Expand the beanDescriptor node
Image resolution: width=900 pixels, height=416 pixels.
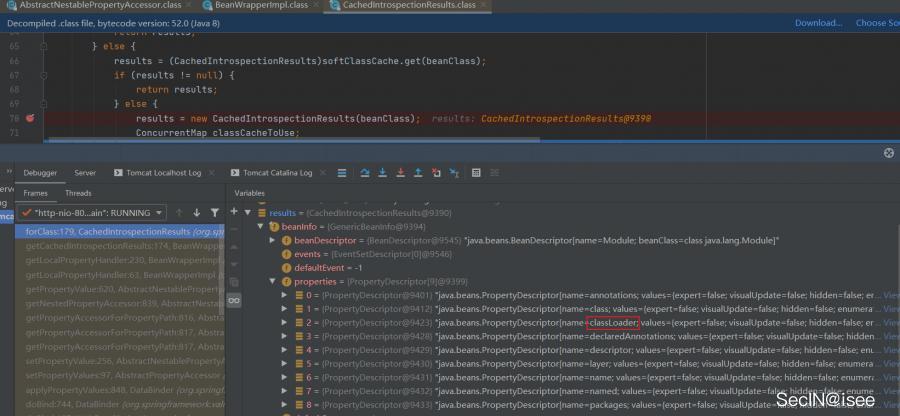[x=273, y=240]
